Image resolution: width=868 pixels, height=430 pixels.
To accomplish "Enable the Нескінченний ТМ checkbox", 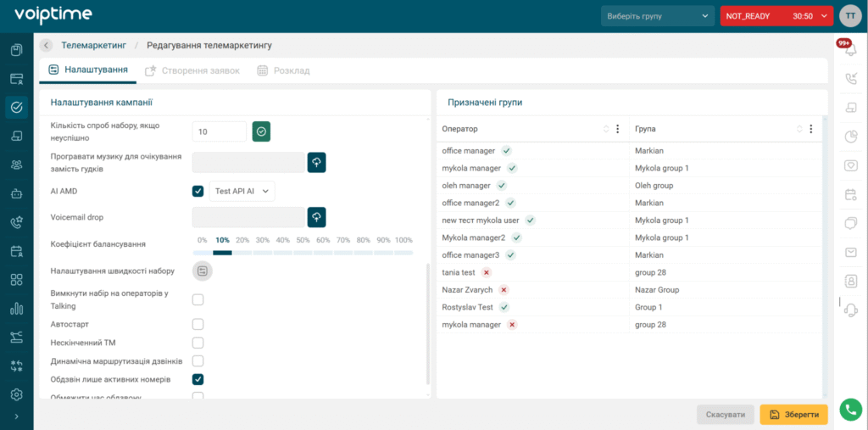I will [198, 343].
